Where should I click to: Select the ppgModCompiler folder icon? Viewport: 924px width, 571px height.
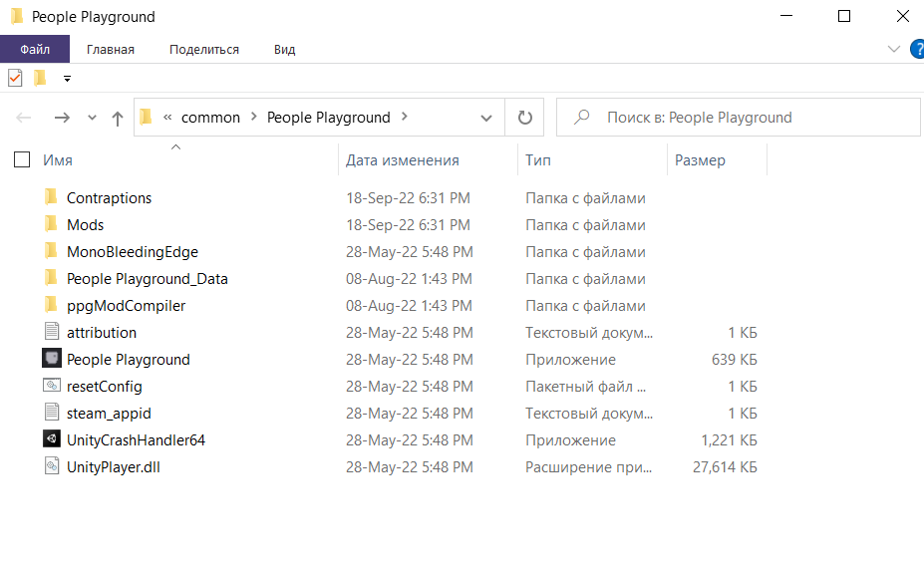pyautogui.click(x=51, y=305)
